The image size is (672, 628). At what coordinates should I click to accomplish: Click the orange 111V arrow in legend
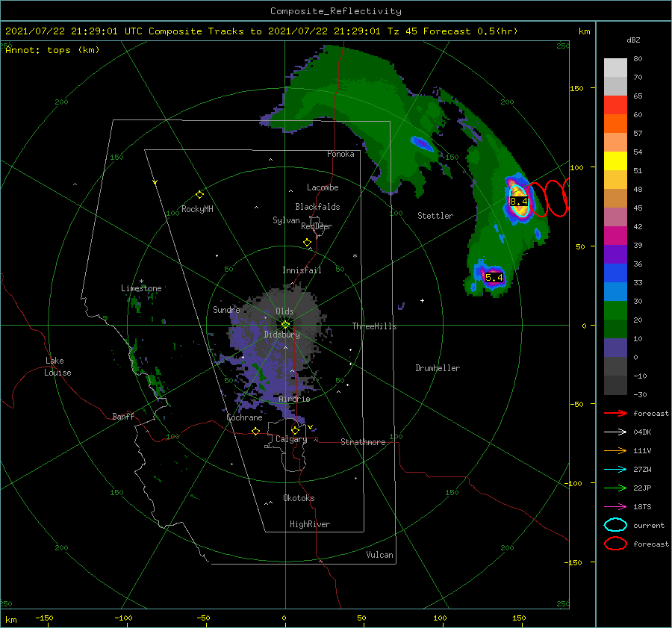click(615, 450)
